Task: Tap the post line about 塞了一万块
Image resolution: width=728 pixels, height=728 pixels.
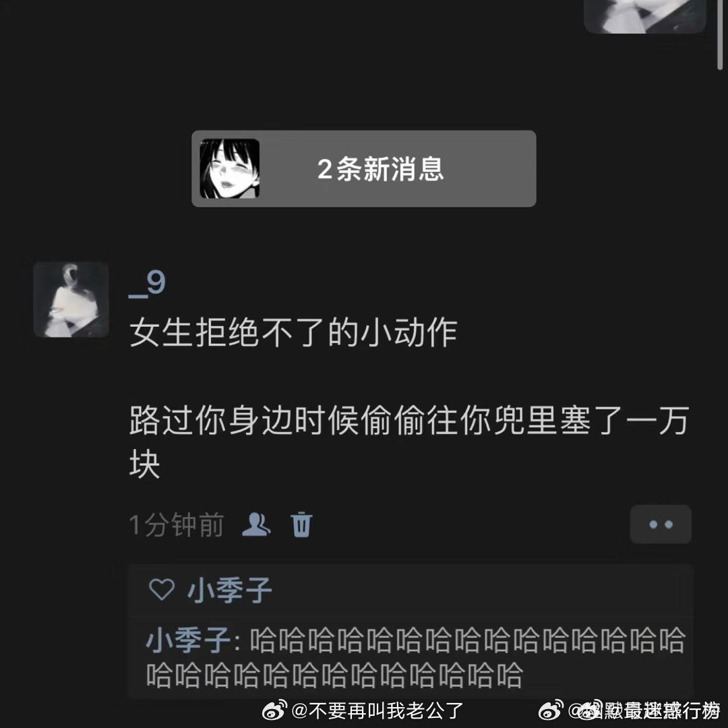Action: point(408,441)
